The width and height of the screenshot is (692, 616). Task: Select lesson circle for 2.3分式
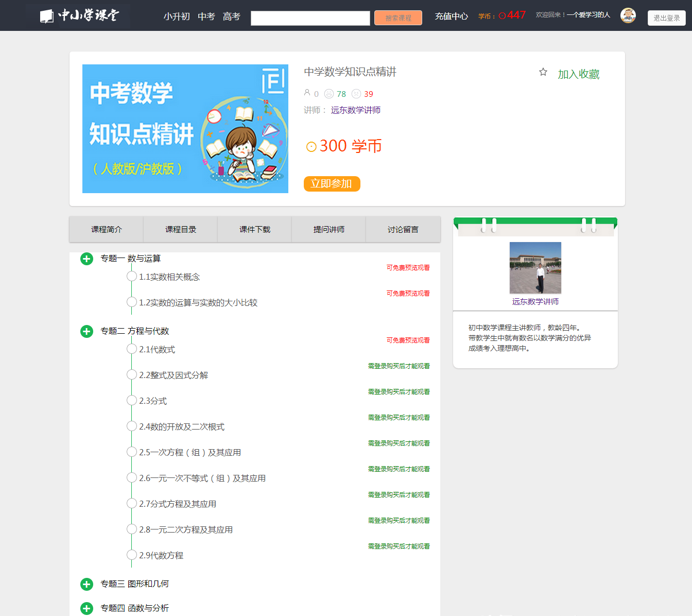coord(132,401)
